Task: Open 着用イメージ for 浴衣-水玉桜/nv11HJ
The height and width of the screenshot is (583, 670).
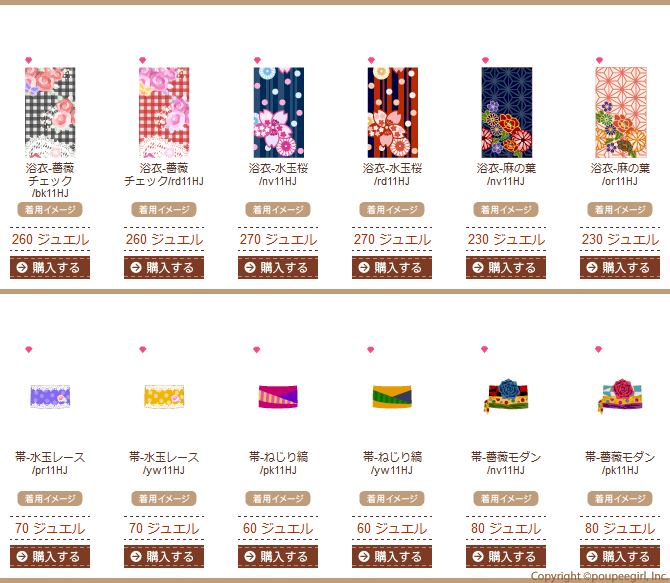Action: coord(278,209)
